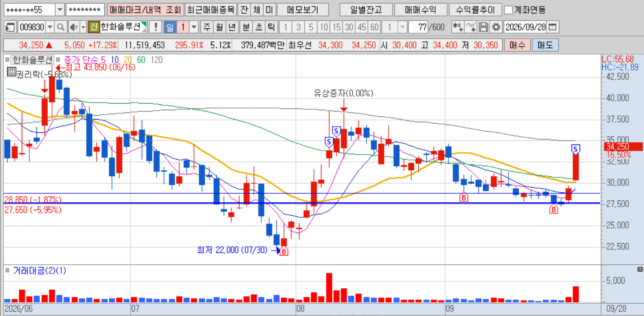This screenshot has height=316, width=644.
Task: Click the 매매수익 button
Action: (420, 10)
